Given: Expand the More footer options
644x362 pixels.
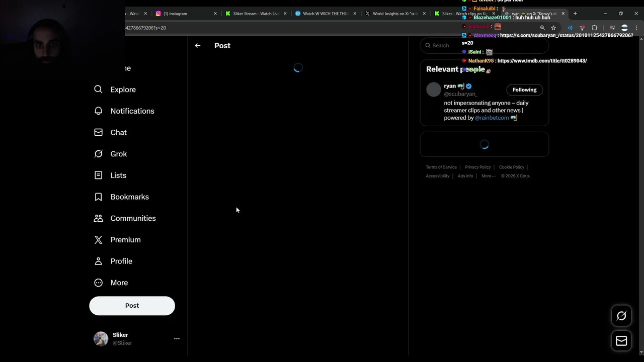Looking at the screenshot, I should [489, 176].
